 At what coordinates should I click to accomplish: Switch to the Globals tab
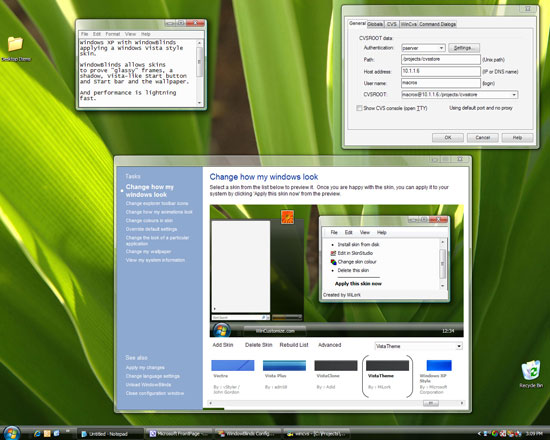(375, 24)
